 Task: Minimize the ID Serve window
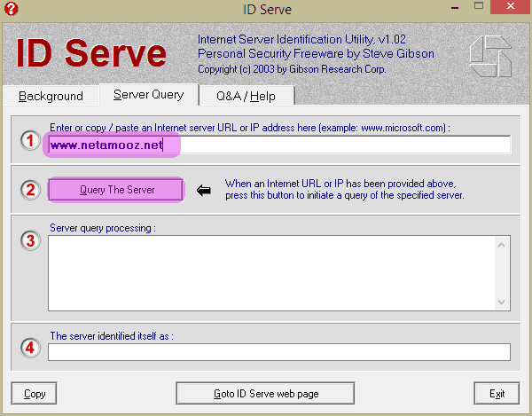pos(455,7)
